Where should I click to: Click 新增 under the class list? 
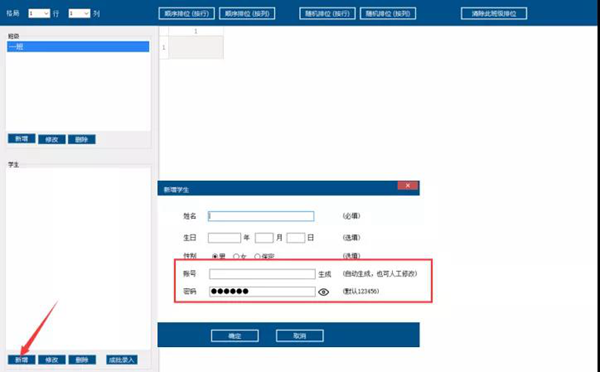(21, 139)
